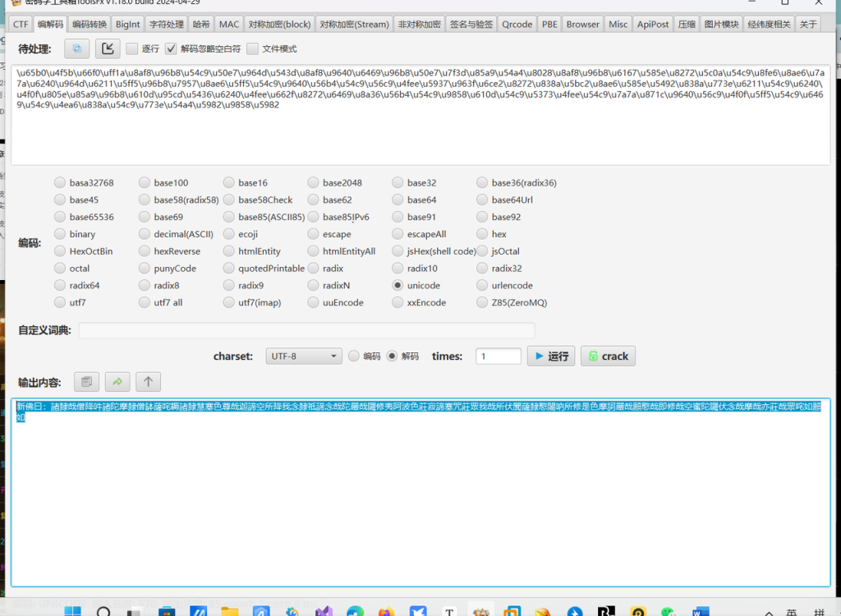This screenshot has width=841, height=616.
Task: Enable 文件模式 checkbox
Action: (x=252, y=49)
